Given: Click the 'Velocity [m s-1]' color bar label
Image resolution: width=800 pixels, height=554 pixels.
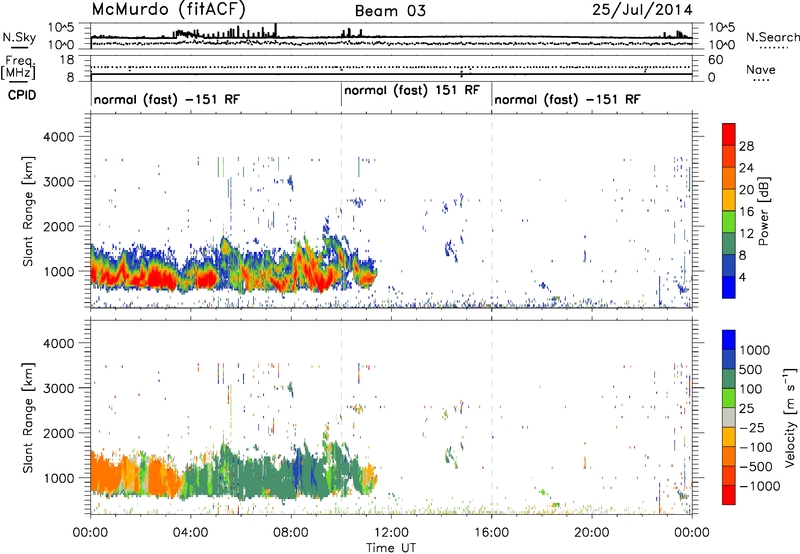Looking at the screenshot, I should click(791, 417).
